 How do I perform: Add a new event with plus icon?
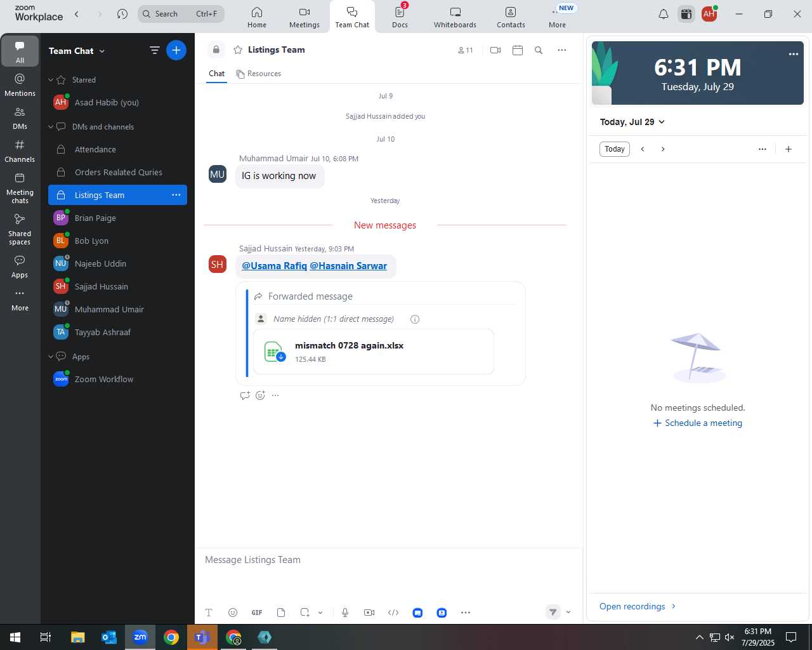click(x=789, y=149)
